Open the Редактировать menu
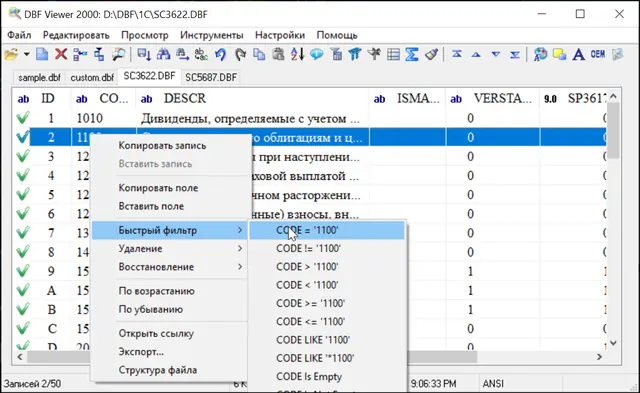640x393 pixels. pyautogui.click(x=76, y=35)
